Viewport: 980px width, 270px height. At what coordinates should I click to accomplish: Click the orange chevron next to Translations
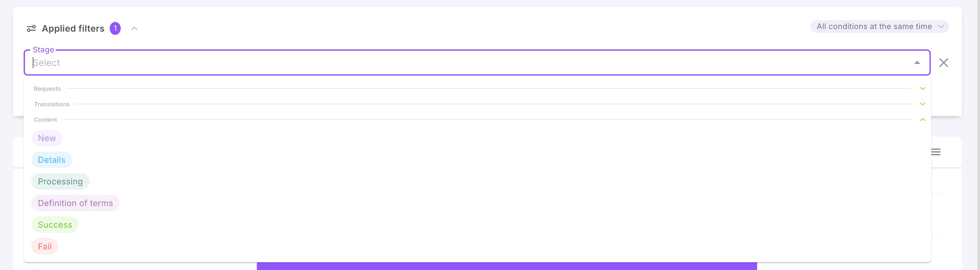pos(922,103)
